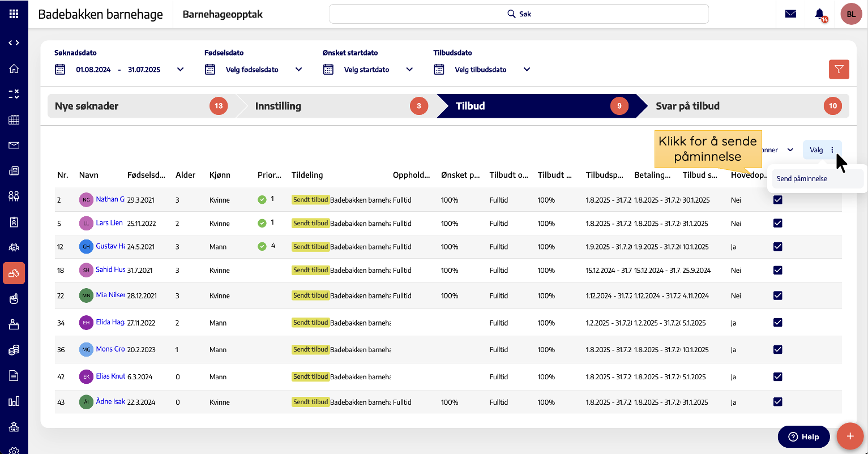This screenshot has height=454, width=868.
Task: Open notifications bell icon
Action: (819, 14)
